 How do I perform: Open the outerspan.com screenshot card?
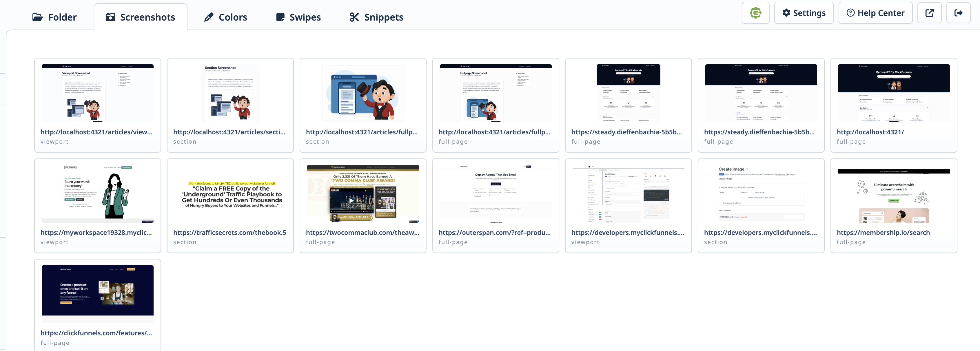(x=495, y=193)
